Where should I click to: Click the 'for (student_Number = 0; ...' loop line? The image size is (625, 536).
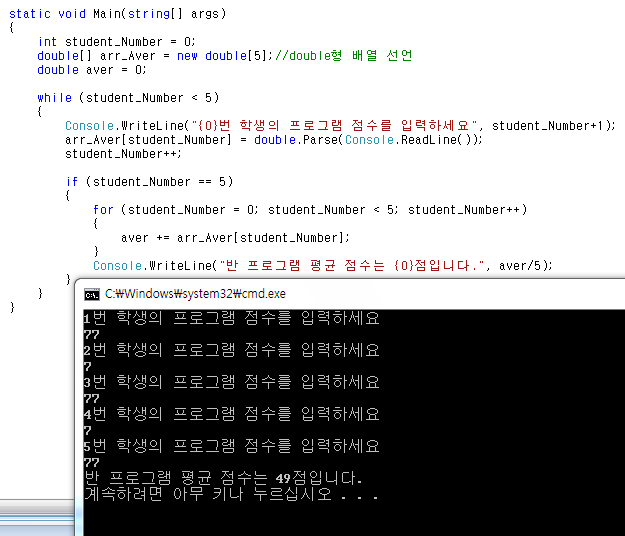tap(310, 210)
